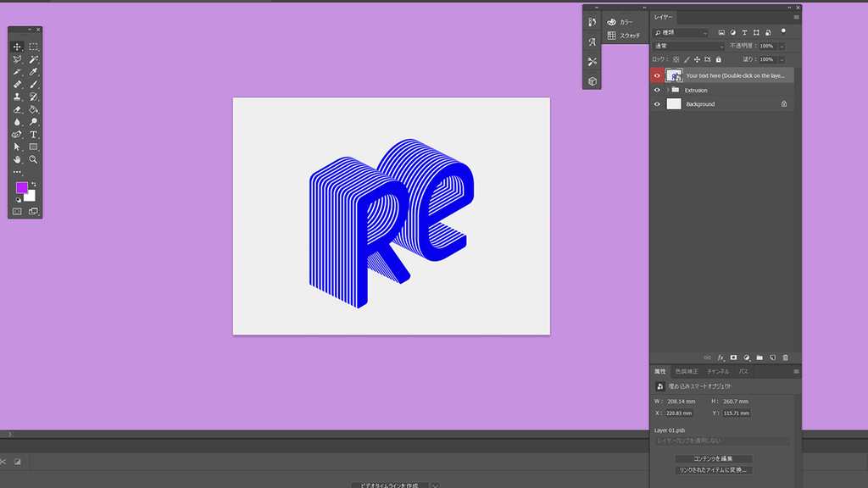
Task: Filter layers by pixel layers
Action: tap(721, 33)
